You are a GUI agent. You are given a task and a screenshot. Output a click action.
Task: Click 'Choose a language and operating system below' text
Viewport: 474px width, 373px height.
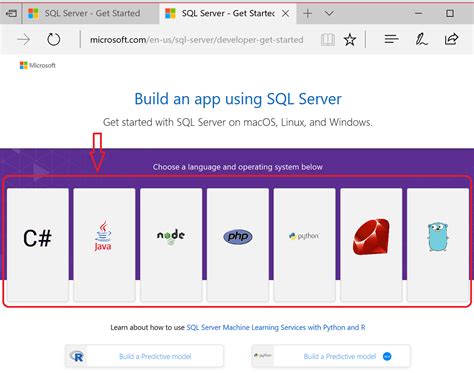pos(238,167)
